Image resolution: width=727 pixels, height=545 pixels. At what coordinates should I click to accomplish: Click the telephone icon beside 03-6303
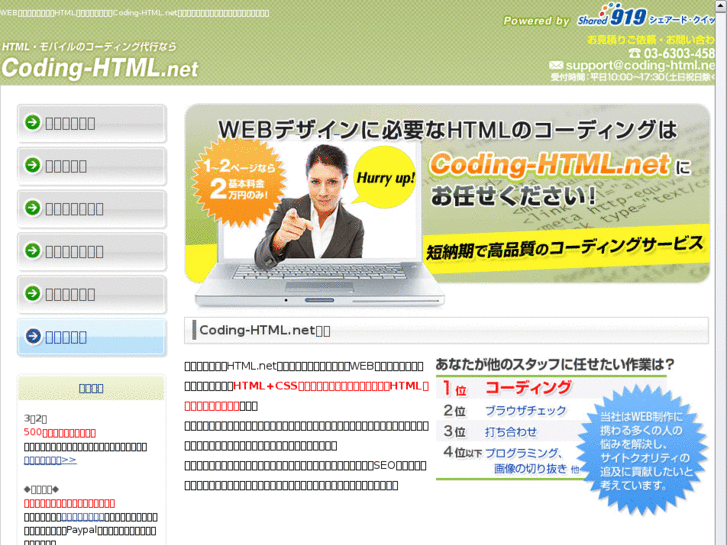tap(635, 53)
